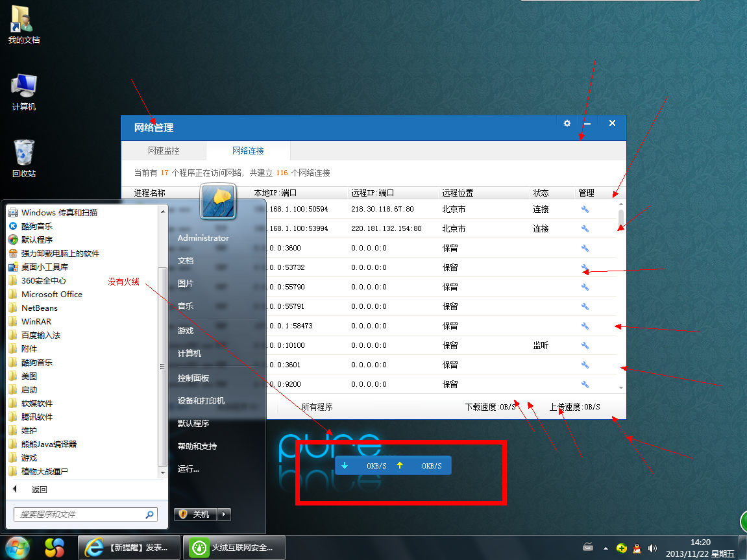Click 关机 shutdown button
Screen dimensions: 747x560
195,514
